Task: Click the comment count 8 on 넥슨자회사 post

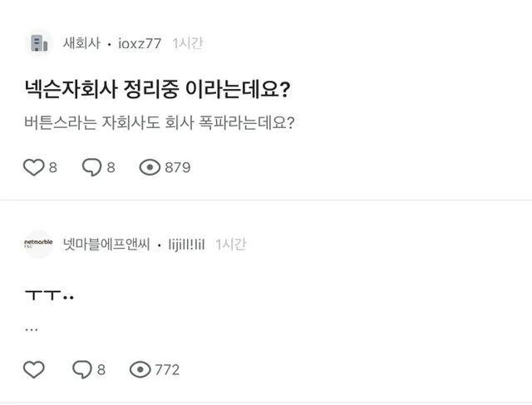Action: [x=112, y=167]
